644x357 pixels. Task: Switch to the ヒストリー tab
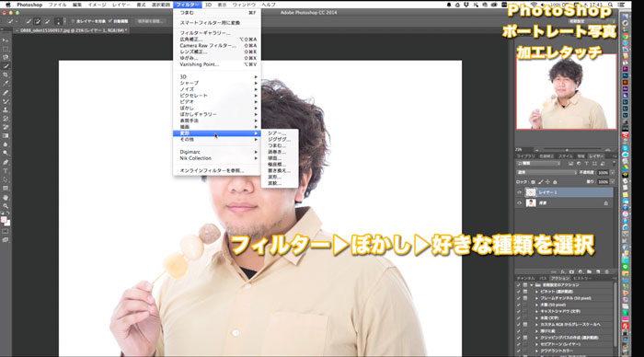tap(582, 278)
